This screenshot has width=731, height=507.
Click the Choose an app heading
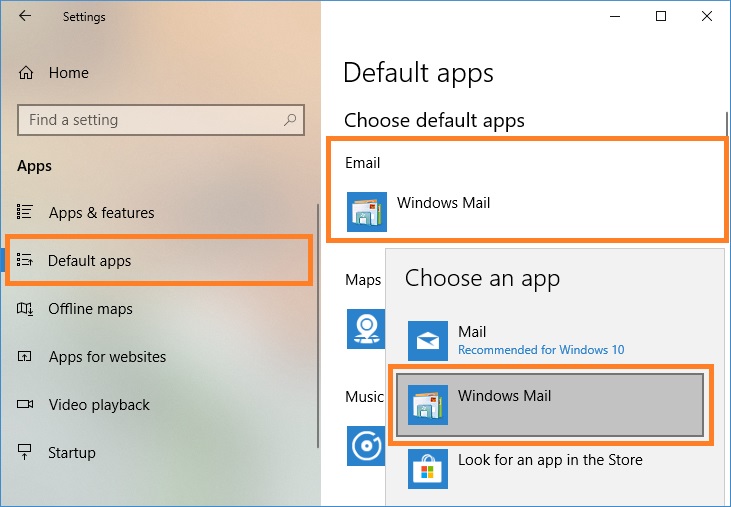click(x=482, y=279)
